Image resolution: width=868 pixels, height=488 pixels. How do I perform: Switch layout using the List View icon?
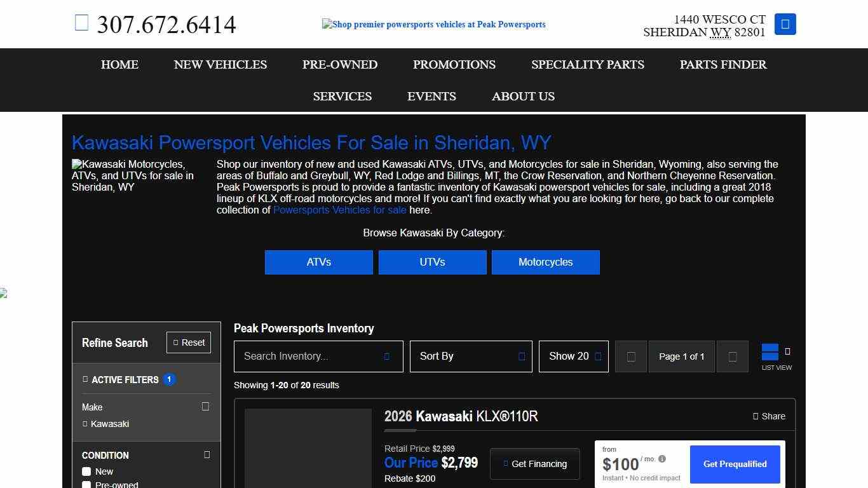[x=770, y=353]
